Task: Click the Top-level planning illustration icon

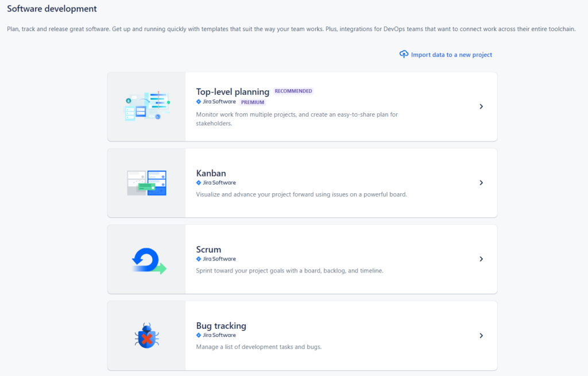Action: pos(147,106)
